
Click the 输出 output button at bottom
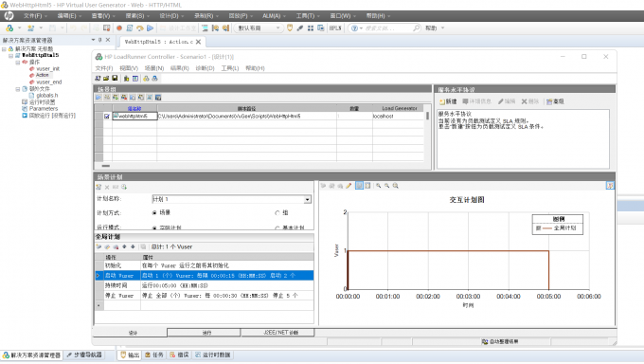coord(130,355)
